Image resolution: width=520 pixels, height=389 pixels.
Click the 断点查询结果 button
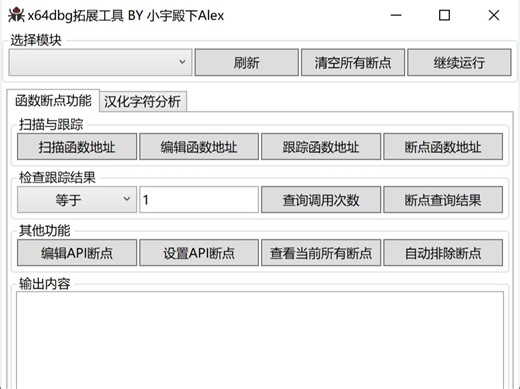[443, 200]
